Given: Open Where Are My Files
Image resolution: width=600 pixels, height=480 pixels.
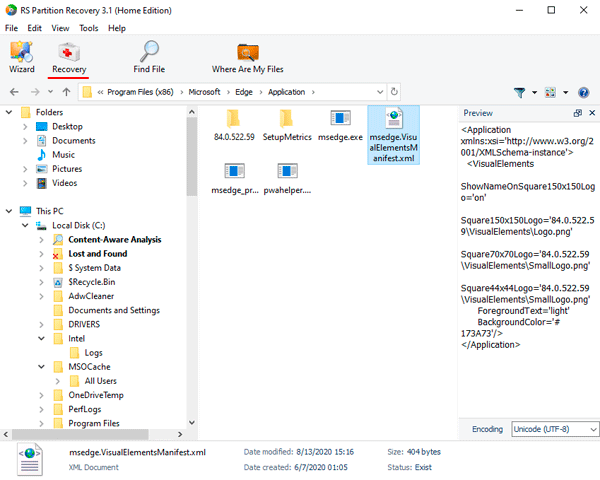Looking at the screenshot, I should [248, 57].
